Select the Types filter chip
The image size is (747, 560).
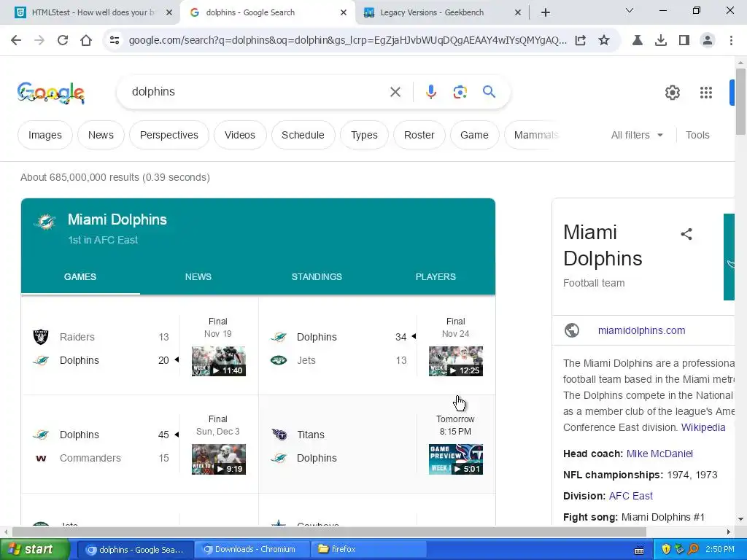click(365, 135)
